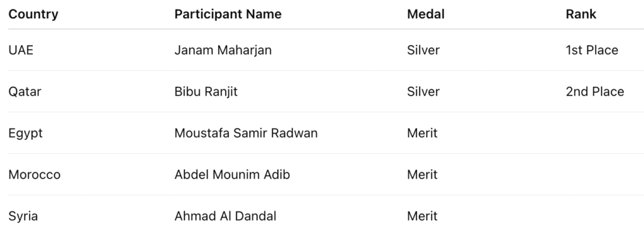Select Merit medal in Egypt row
Screen dimensions: 644x237
point(422,133)
